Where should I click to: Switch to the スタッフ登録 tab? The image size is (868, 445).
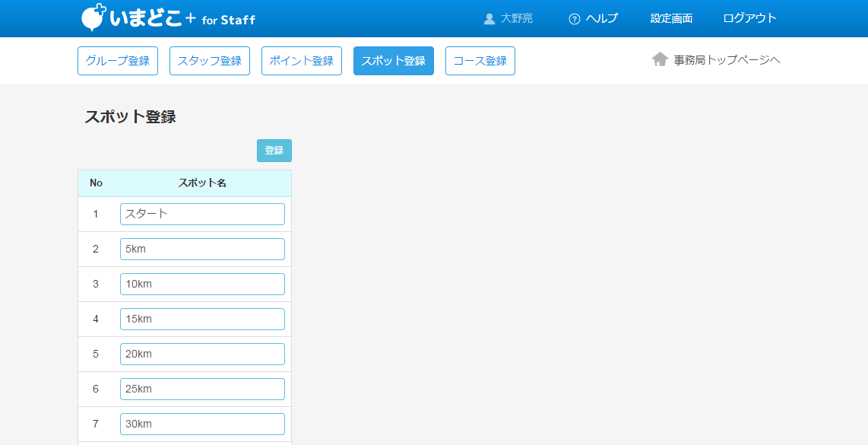tap(210, 61)
